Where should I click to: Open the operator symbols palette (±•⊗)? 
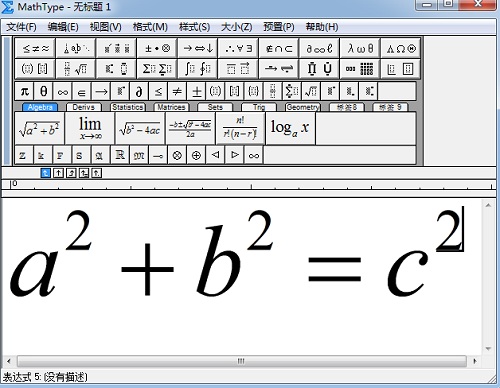pos(157,49)
